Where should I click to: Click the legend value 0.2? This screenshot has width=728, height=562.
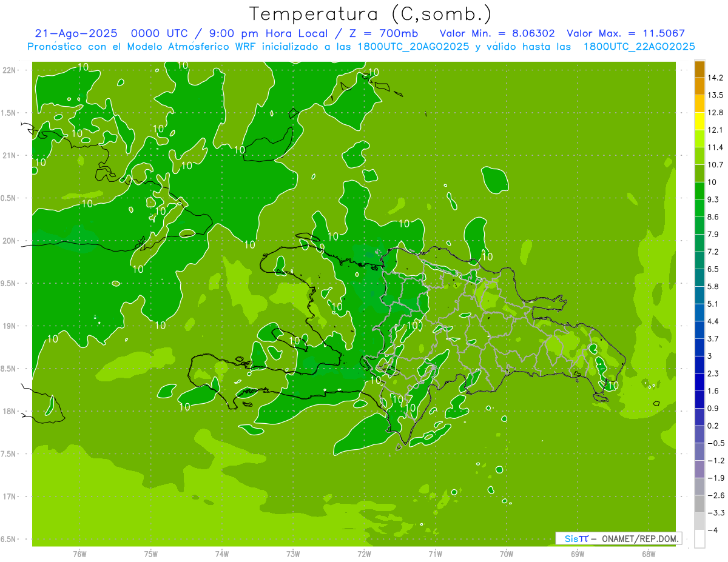point(713,426)
